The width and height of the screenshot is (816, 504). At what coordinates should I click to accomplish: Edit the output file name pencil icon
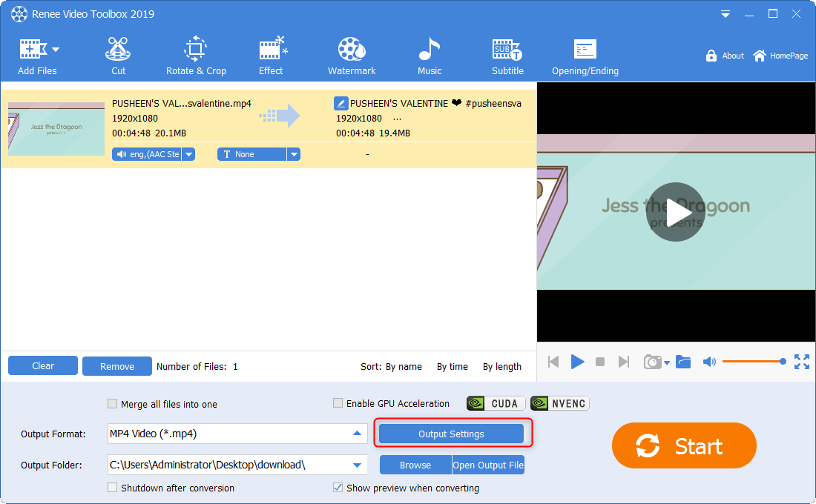pos(341,104)
